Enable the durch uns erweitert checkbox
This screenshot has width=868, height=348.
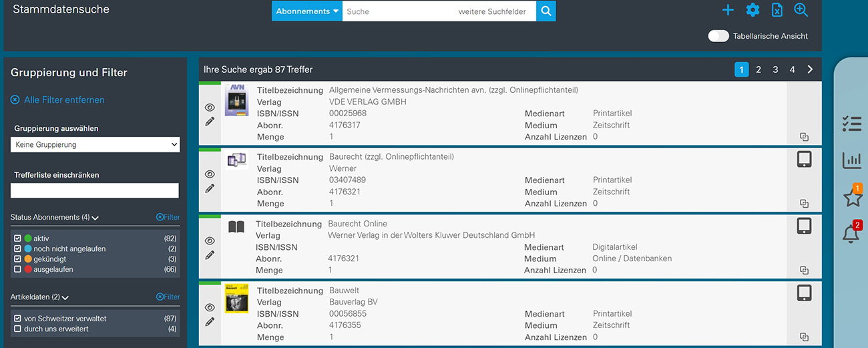tap(18, 329)
